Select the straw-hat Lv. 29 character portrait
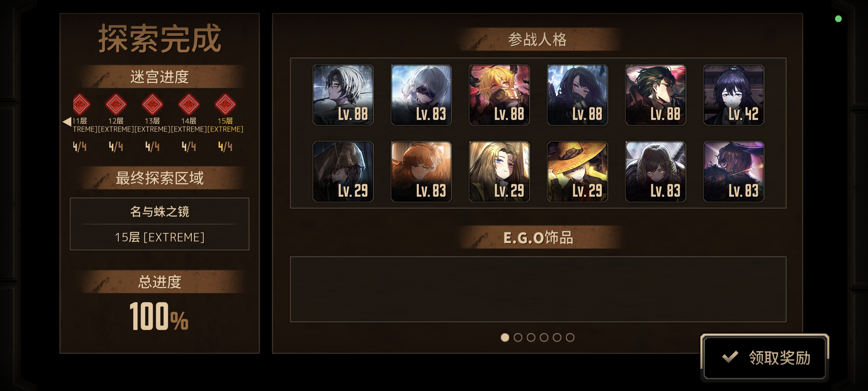Screen dimensions: 868x391 (x=577, y=172)
